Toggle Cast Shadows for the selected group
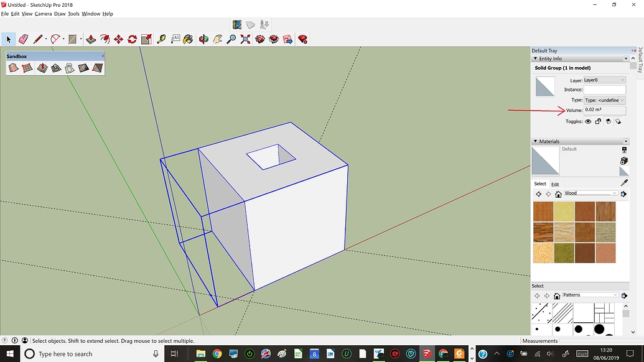Screen dimensions: 644x362 [x=608, y=121]
